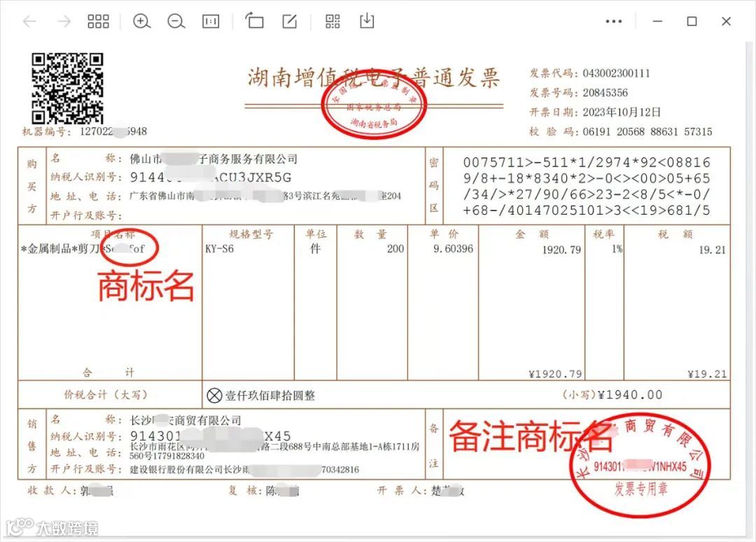The height and width of the screenshot is (542, 756).
Task: Click the quantity value 200
Action: (x=395, y=248)
